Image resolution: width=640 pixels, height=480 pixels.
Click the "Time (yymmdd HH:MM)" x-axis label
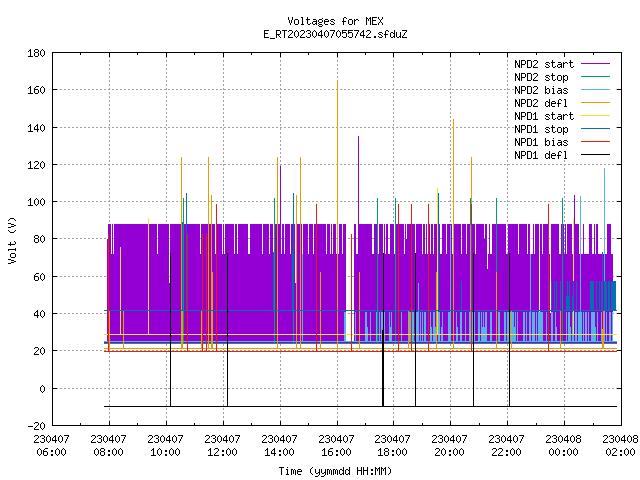[x=335, y=471]
